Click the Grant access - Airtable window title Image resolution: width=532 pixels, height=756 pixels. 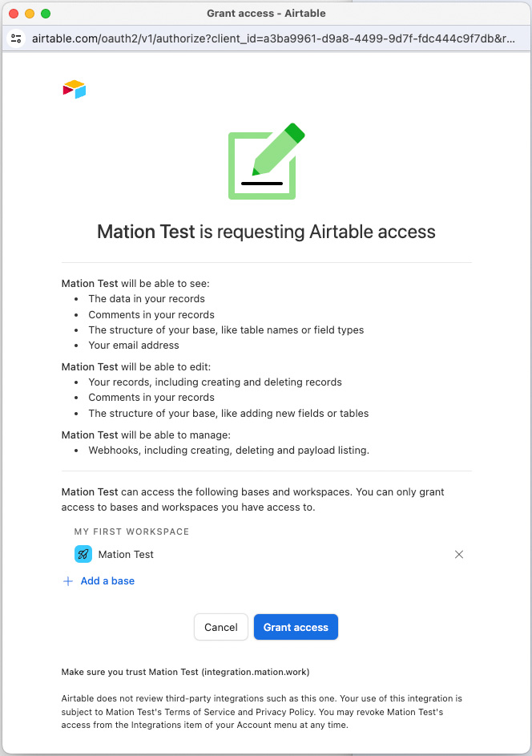point(266,14)
